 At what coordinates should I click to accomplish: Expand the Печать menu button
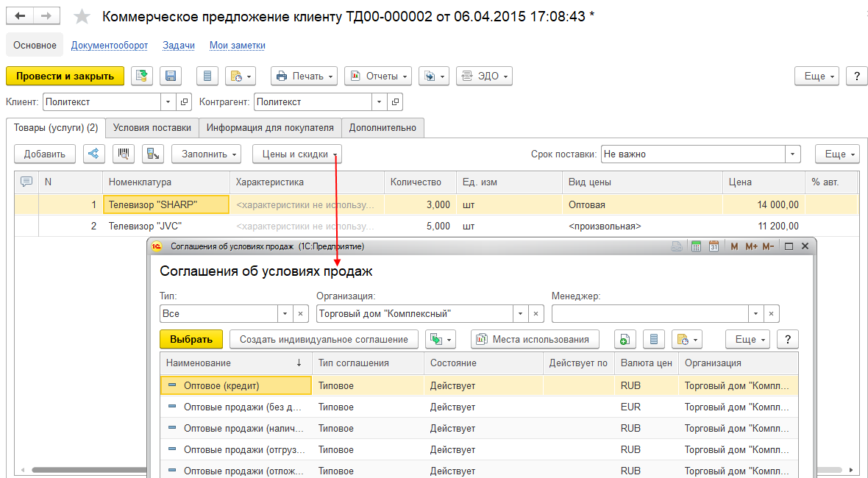coord(304,76)
